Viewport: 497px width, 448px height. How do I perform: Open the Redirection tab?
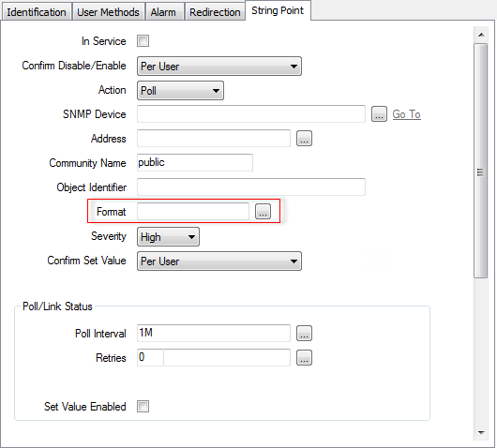pos(216,12)
